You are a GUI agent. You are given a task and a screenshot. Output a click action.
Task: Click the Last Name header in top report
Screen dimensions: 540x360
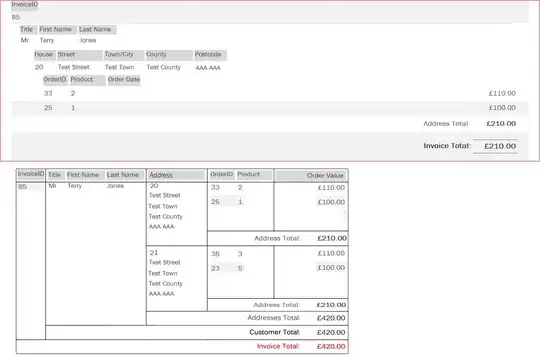click(x=97, y=30)
